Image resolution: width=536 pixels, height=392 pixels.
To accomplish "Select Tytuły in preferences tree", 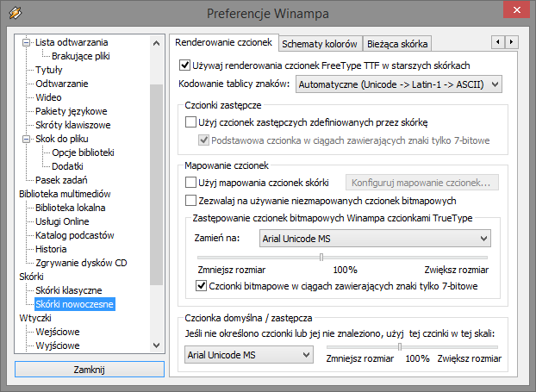I will [x=49, y=70].
